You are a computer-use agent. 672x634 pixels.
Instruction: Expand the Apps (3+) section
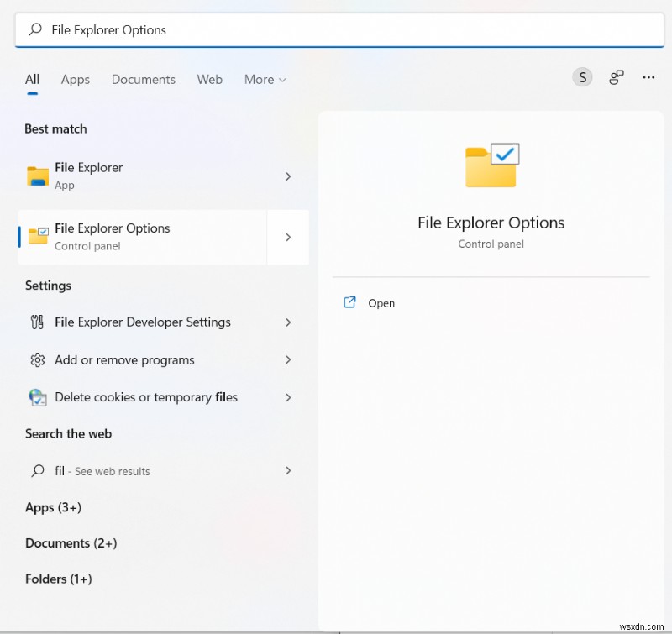52,507
